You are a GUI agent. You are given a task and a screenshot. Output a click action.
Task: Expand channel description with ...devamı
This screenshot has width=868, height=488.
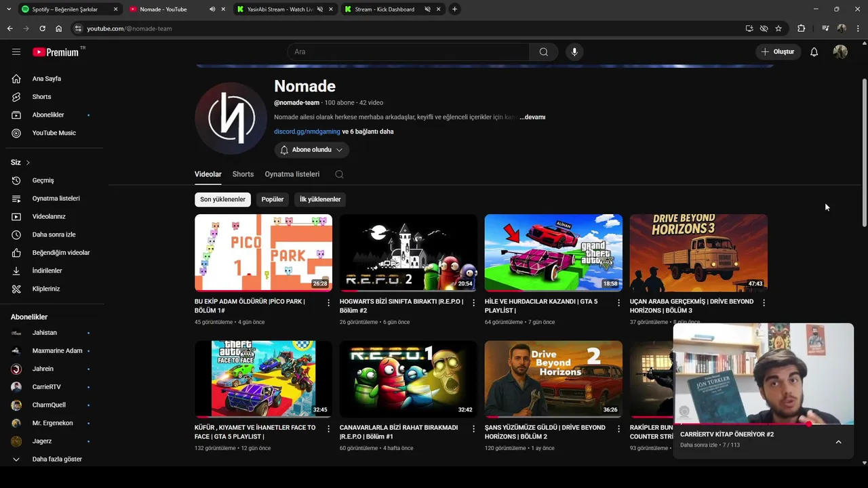coord(532,117)
